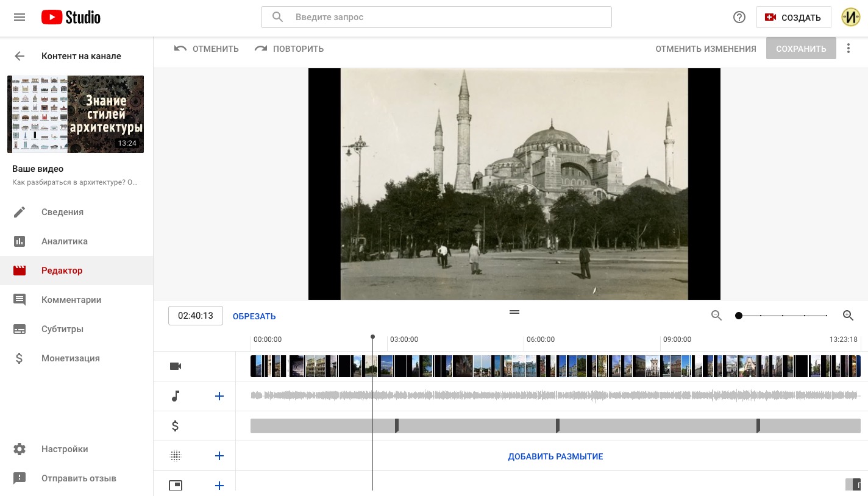This screenshot has width=868, height=496.
Task: Zoom out the timeline with magnifier
Action: pos(716,316)
